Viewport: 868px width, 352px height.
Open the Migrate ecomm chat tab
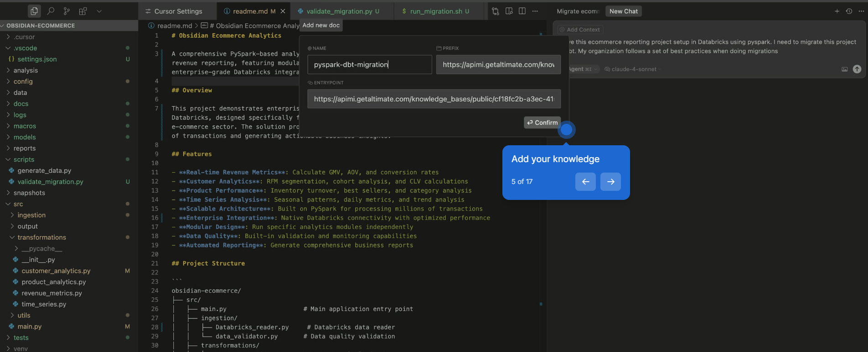[578, 11]
